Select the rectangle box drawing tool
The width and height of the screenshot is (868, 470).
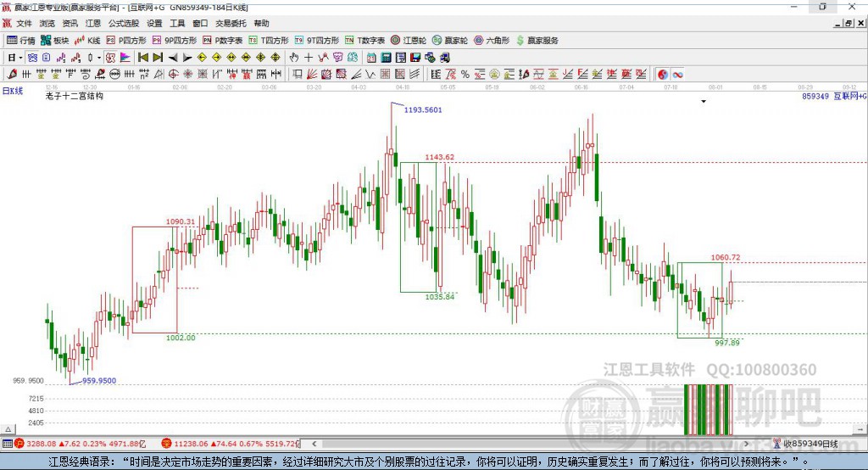[298, 75]
